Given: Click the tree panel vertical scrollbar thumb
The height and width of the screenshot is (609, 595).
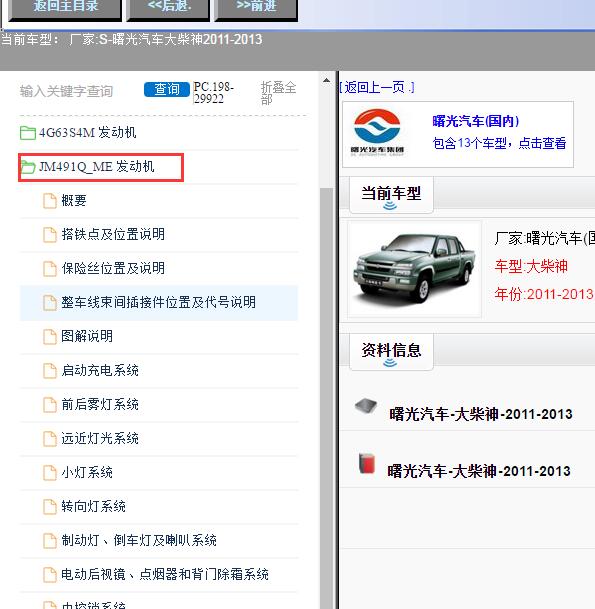Looking at the screenshot, I should point(327,398).
